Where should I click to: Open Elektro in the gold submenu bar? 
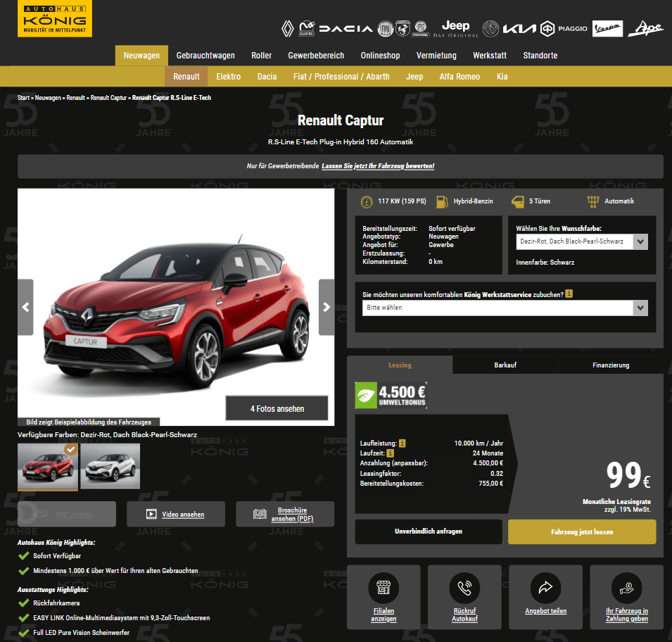click(x=229, y=76)
